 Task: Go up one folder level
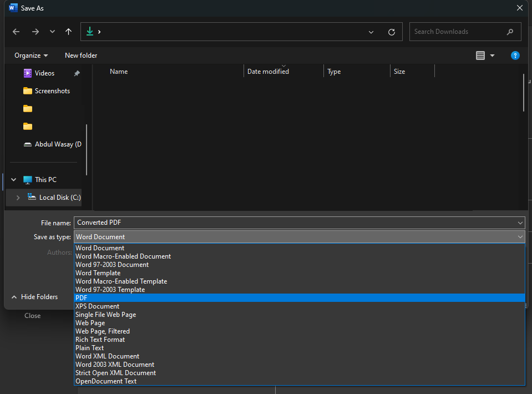coord(68,32)
